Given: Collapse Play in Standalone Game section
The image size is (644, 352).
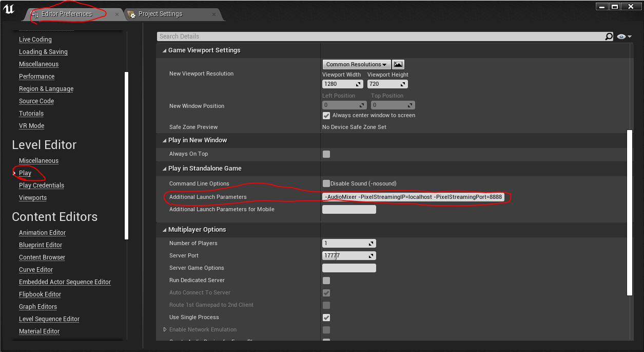Looking at the screenshot, I should point(164,169).
